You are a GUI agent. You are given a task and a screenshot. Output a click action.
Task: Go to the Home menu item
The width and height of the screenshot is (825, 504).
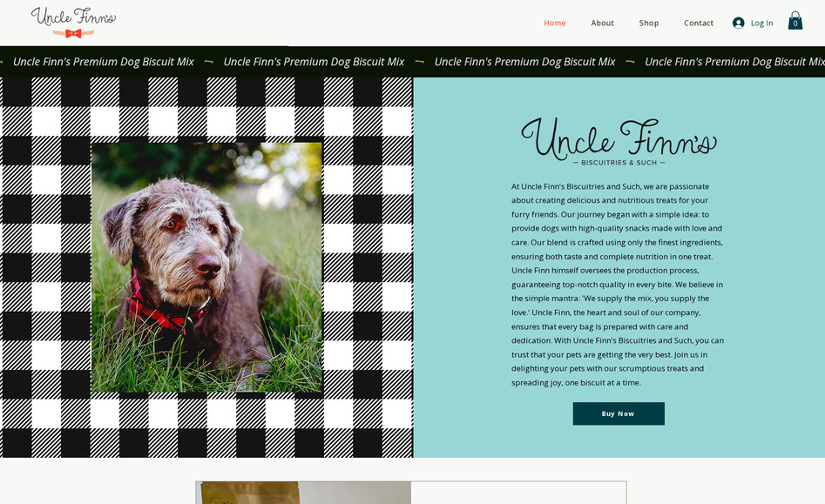click(555, 24)
